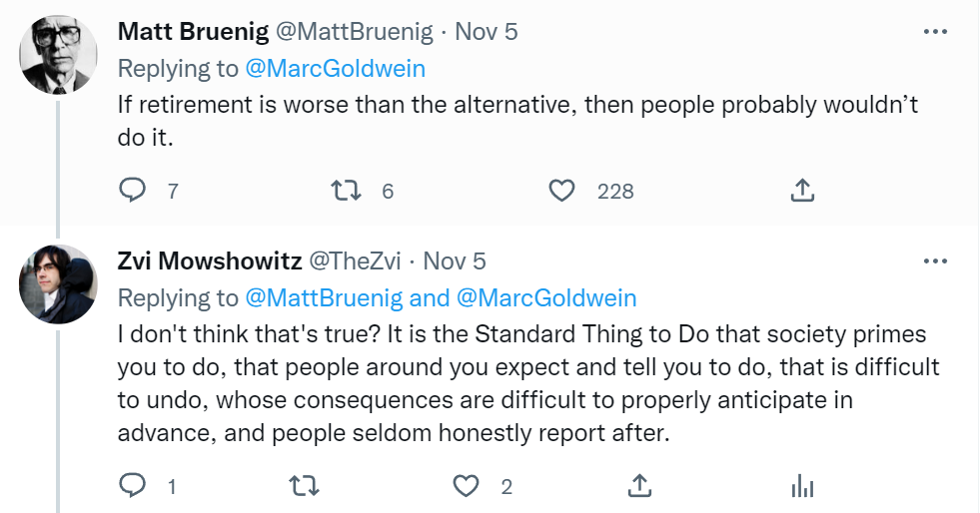
Task: Share Matt Bruenig's tweet
Action: click(x=801, y=190)
